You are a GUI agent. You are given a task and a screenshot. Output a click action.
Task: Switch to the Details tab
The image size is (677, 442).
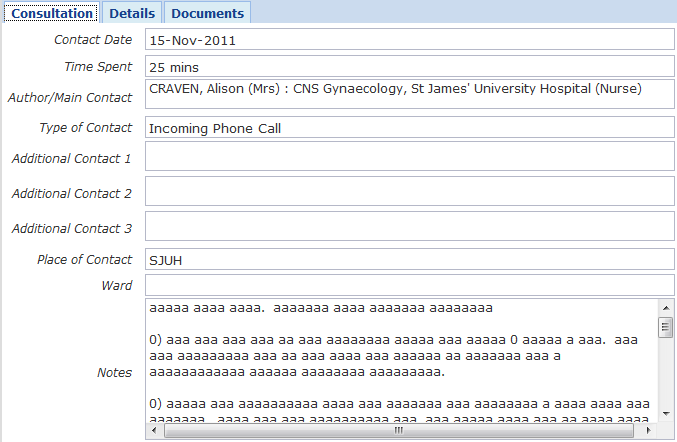[132, 13]
